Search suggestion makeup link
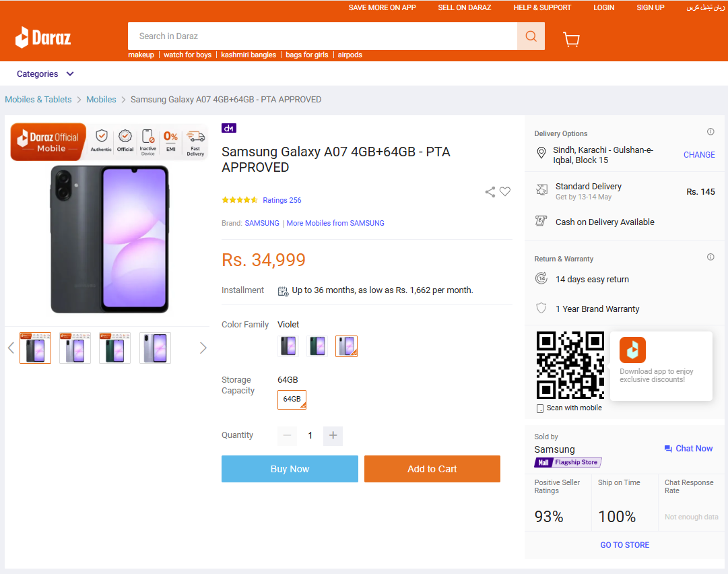Screen dimensions: 728x574 [x=141, y=55]
